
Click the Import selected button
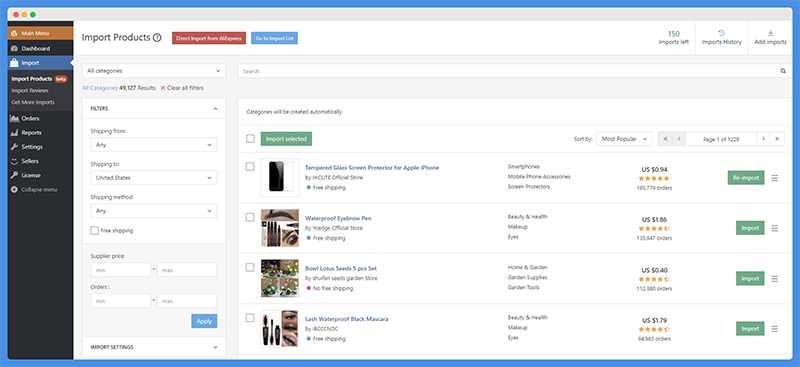point(286,139)
